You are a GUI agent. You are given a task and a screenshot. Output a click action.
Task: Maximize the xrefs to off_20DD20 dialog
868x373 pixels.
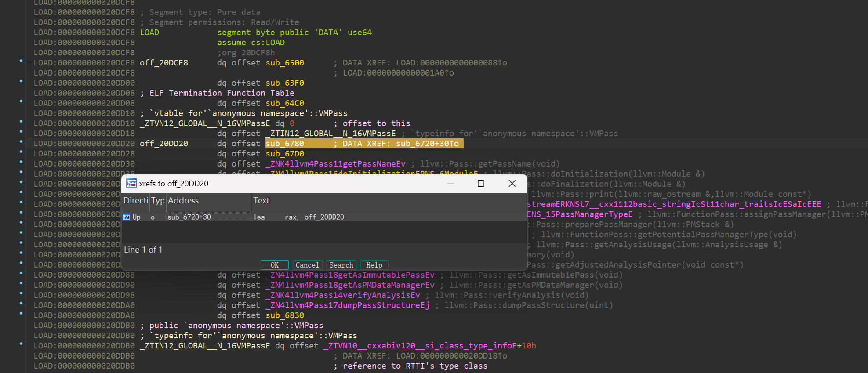(x=481, y=183)
